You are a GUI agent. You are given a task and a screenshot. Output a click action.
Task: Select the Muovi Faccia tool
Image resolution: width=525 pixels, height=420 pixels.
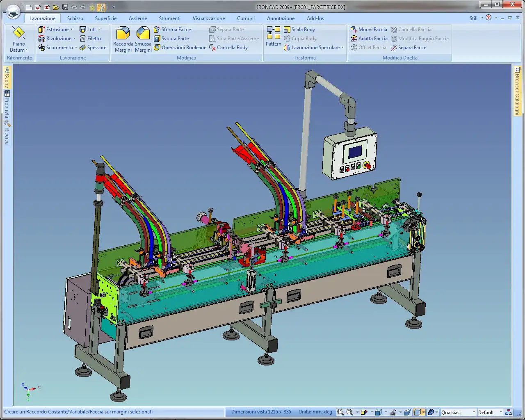(x=369, y=30)
